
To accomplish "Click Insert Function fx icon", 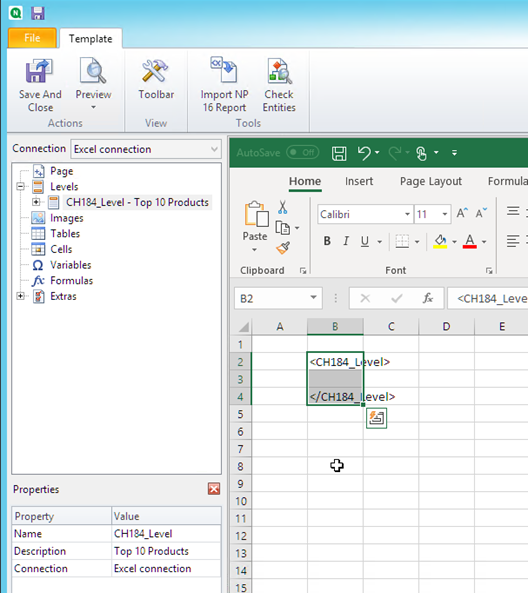I will (428, 299).
